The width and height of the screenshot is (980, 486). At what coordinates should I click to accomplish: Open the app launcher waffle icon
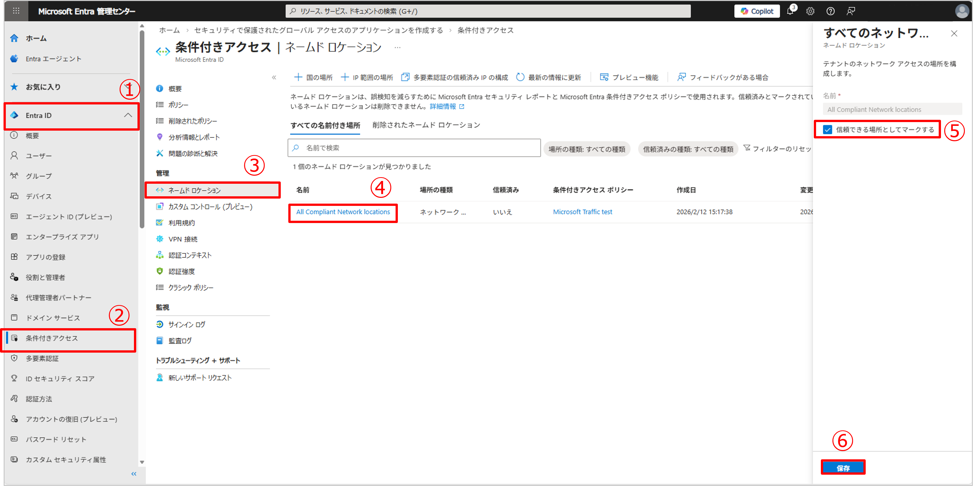[16, 11]
